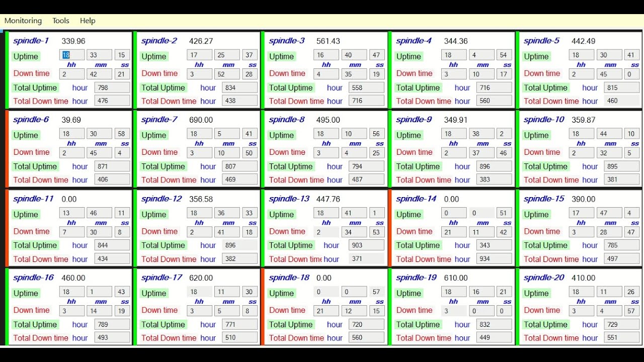Screen dimensions: 644x362
Task: Click spindle-11 Total Down time field 434
Action: (x=112, y=258)
